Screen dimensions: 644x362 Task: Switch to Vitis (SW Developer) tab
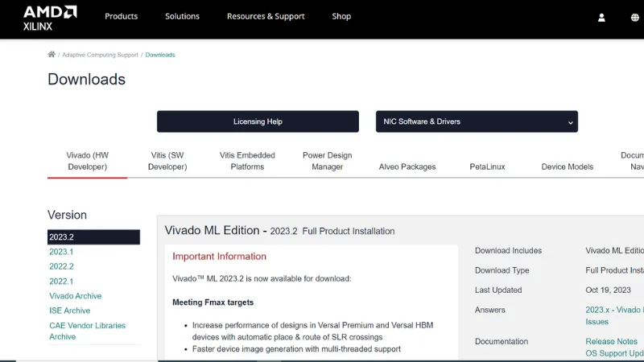point(168,161)
